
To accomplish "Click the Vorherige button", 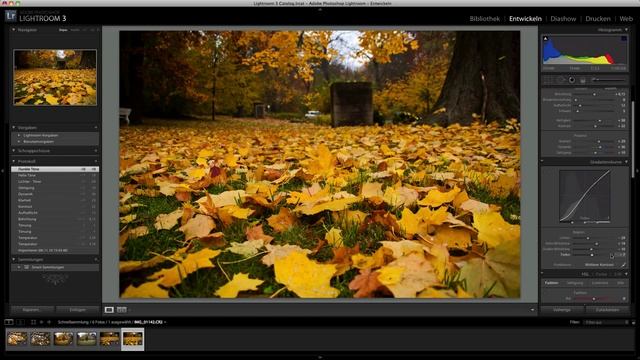I will click(x=562, y=310).
